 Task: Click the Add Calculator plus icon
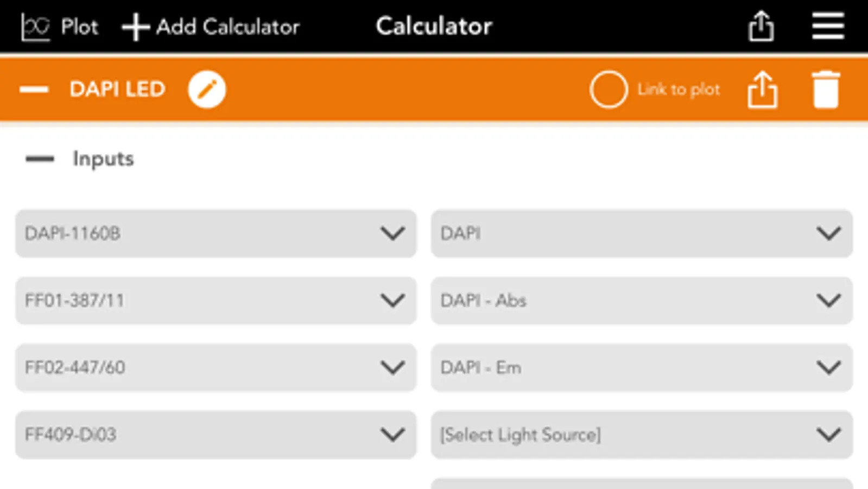[135, 27]
